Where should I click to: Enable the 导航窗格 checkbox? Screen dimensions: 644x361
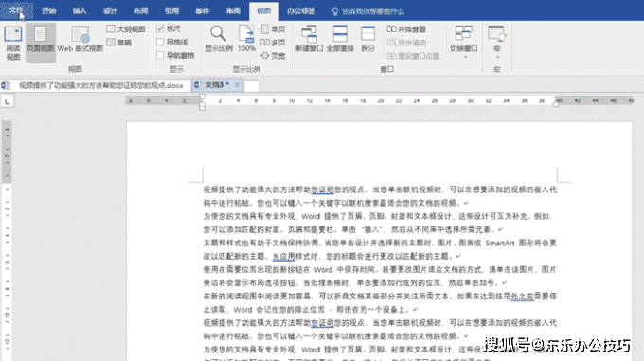tap(160, 55)
